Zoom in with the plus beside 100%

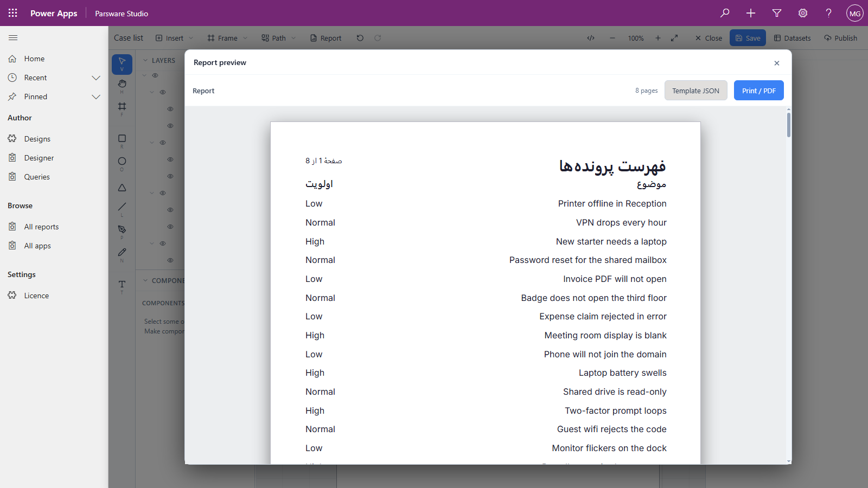(658, 38)
